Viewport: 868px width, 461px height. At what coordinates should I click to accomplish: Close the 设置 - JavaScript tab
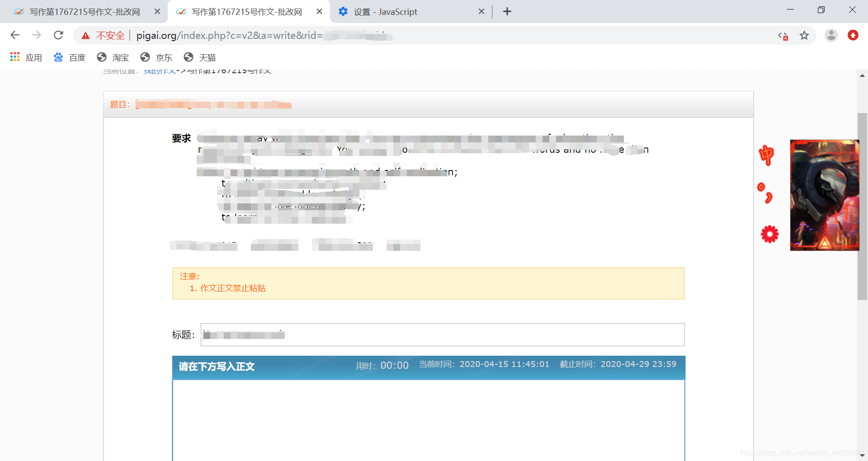(481, 12)
